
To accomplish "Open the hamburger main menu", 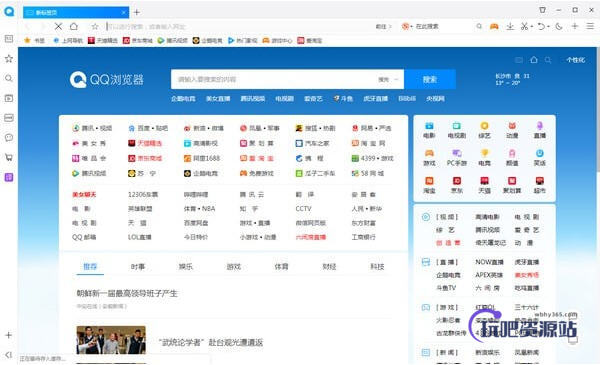I will (x=590, y=26).
